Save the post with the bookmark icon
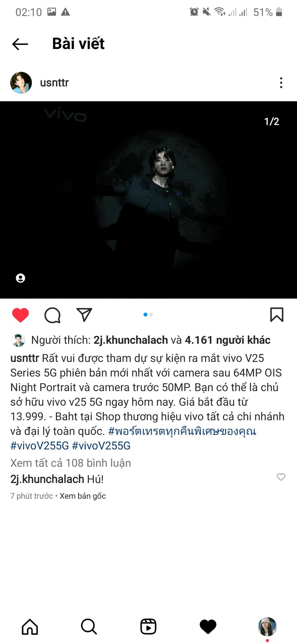Viewport: 297px width, 644px height. click(x=277, y=315)
